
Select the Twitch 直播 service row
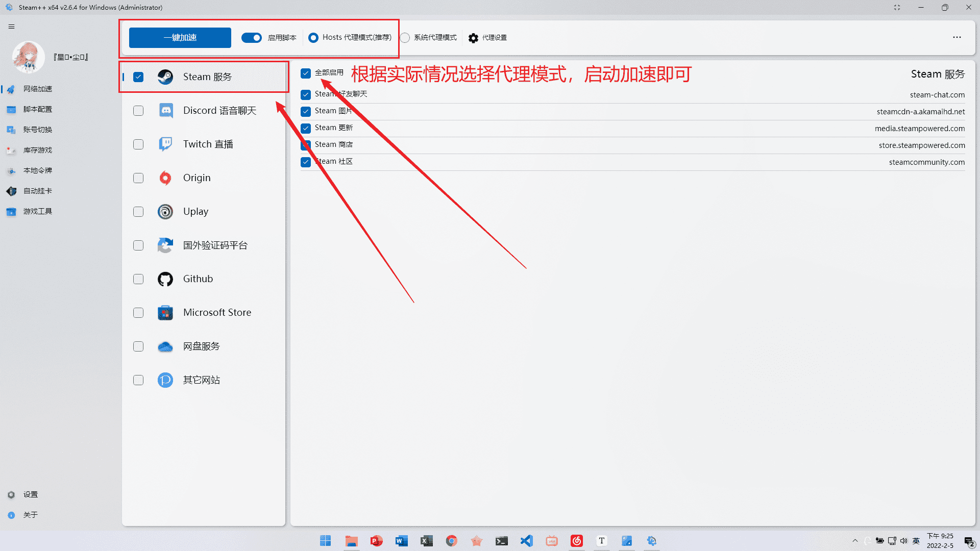tap(204, 144)
